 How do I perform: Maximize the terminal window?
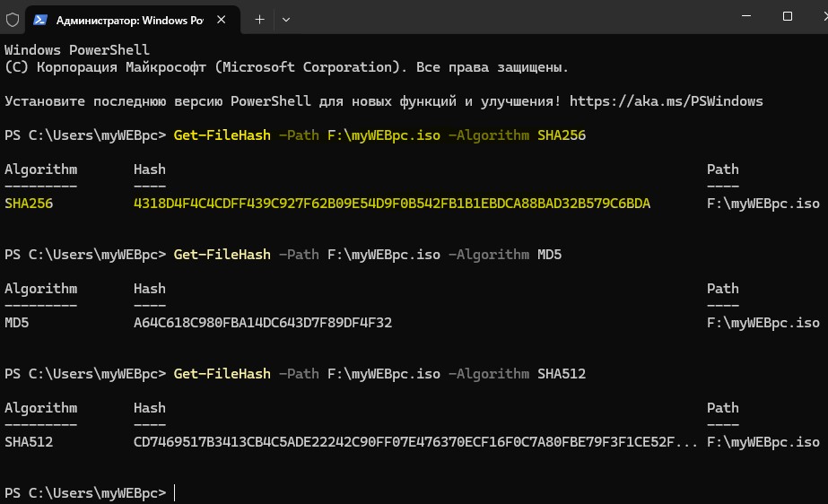(x=788, y=16)
